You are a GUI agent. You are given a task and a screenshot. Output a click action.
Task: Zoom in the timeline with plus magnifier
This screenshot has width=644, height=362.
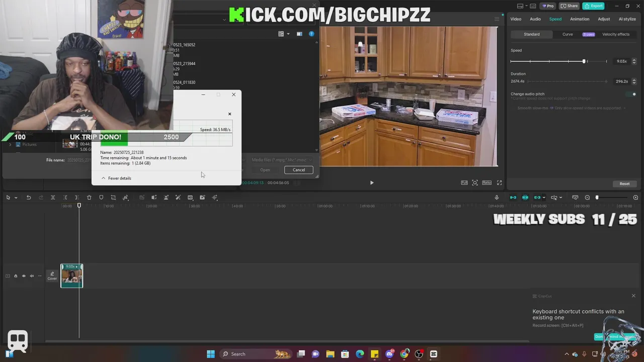click(635, 198)
